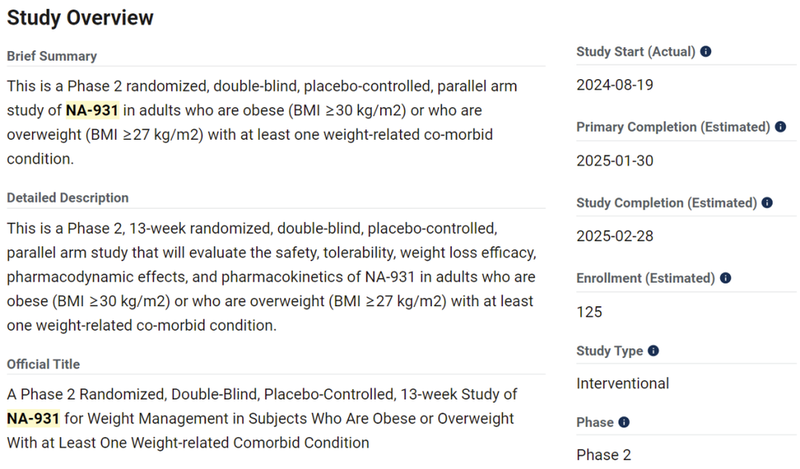Click the info icon next to Study Completion (Estimated)
This screenshot has height=469, width=800.
pyautogui.click(x=767, y=203)
